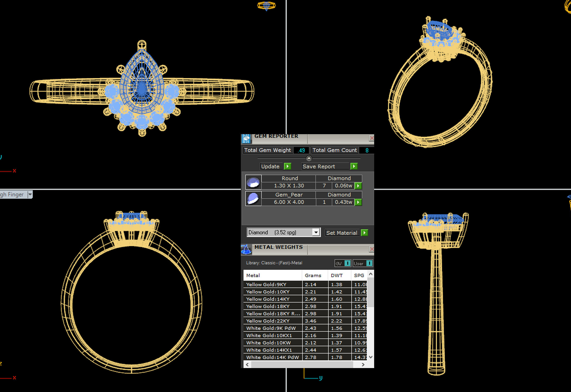
Task: Select the White Gold:10KW row
Action: (305, 343)
